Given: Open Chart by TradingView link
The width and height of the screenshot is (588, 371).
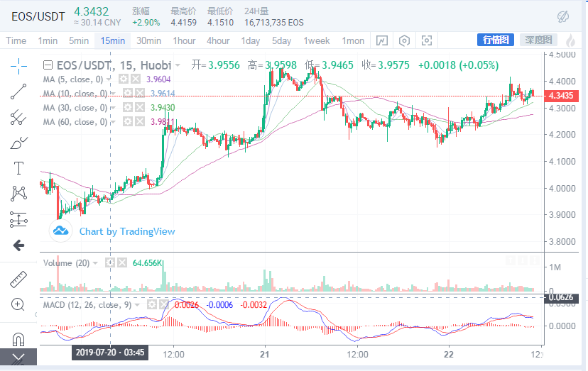Looking at the screenshot, I should (127, 231).
